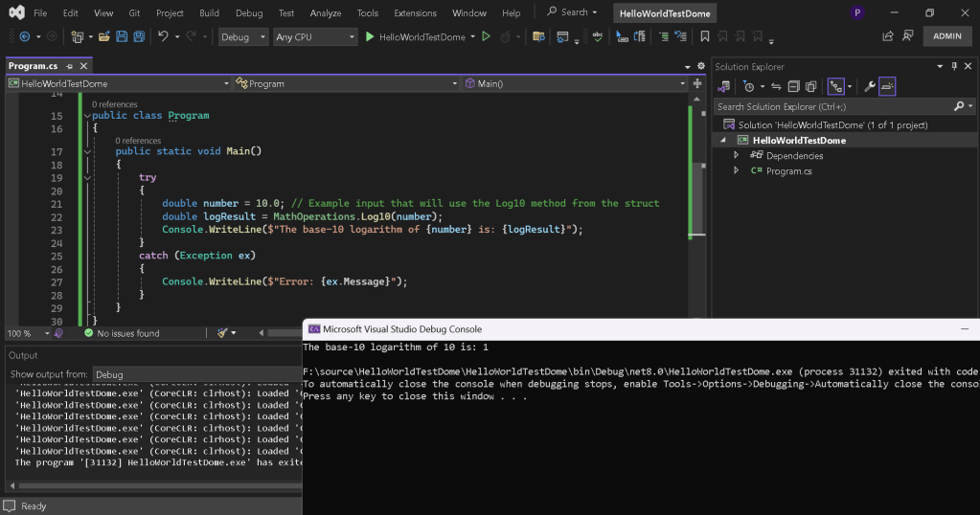The image size is (980, 515).
Task: Collapse the HelloWorldTestDome project node
Action: click(x=724, y=141)
